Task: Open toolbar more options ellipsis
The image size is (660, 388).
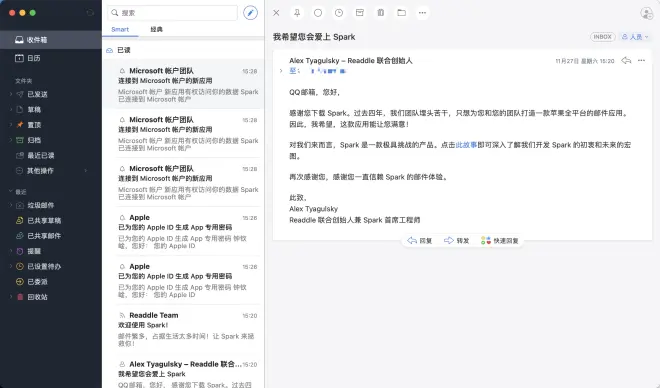Action: pos(422,13)
